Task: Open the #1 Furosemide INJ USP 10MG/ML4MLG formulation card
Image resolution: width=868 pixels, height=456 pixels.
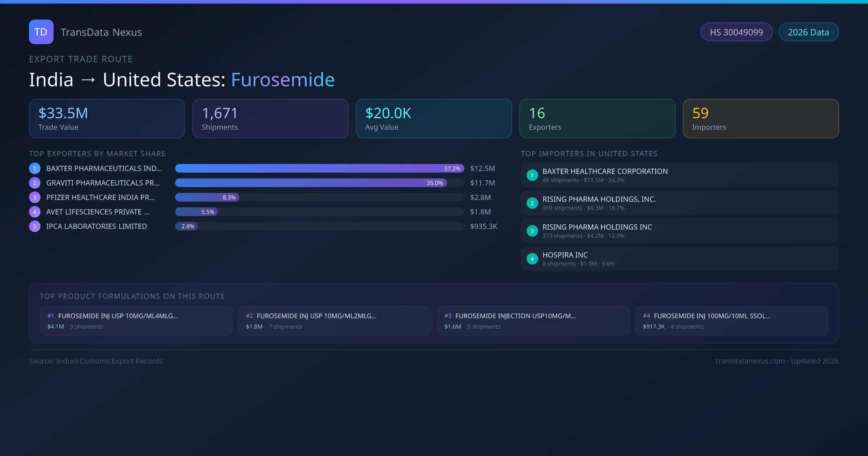Action: [136, 321]
